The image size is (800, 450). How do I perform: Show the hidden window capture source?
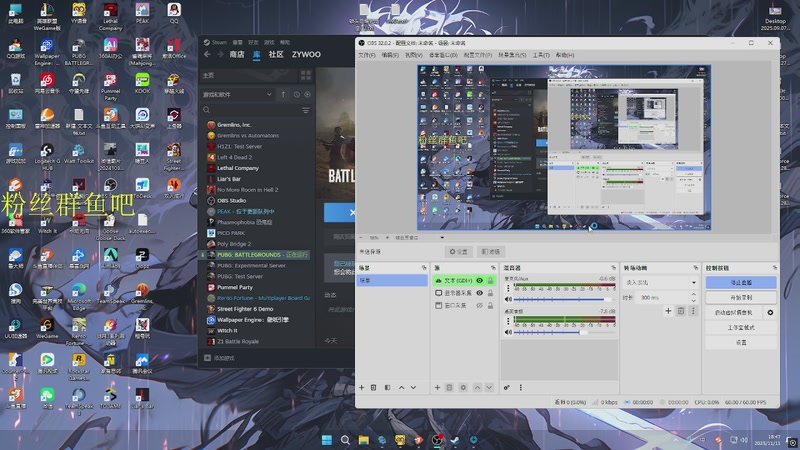tap(480, 305)
